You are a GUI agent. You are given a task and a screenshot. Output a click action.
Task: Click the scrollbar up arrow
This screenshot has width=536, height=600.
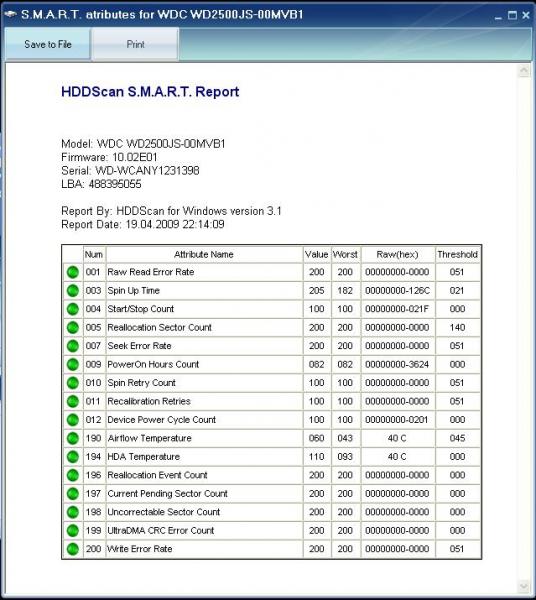click(x=523, y=71)
